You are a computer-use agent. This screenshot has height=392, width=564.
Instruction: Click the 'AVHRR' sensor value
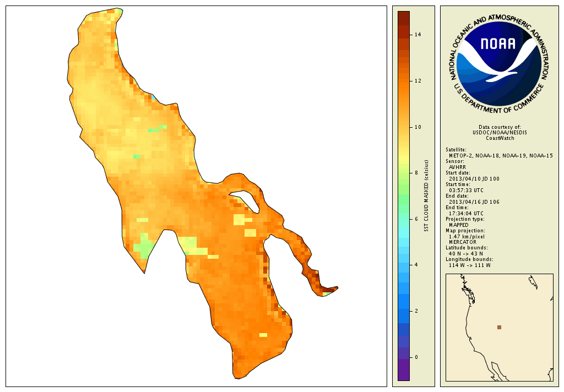[x=457, y=167]
